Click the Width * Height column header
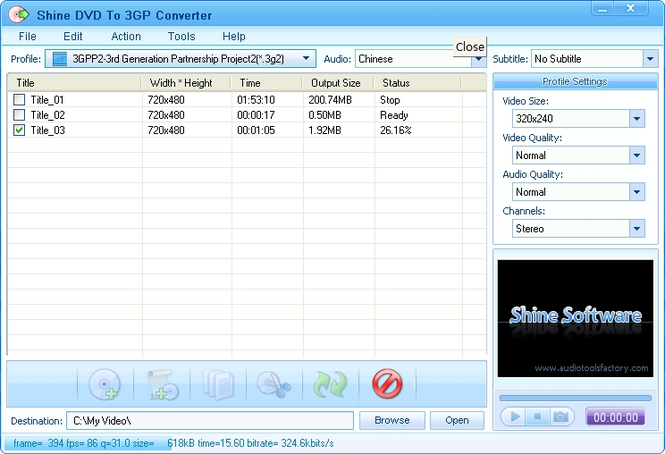Image resolution: width=665 pixels, height=454 pixels. [186, 83]
